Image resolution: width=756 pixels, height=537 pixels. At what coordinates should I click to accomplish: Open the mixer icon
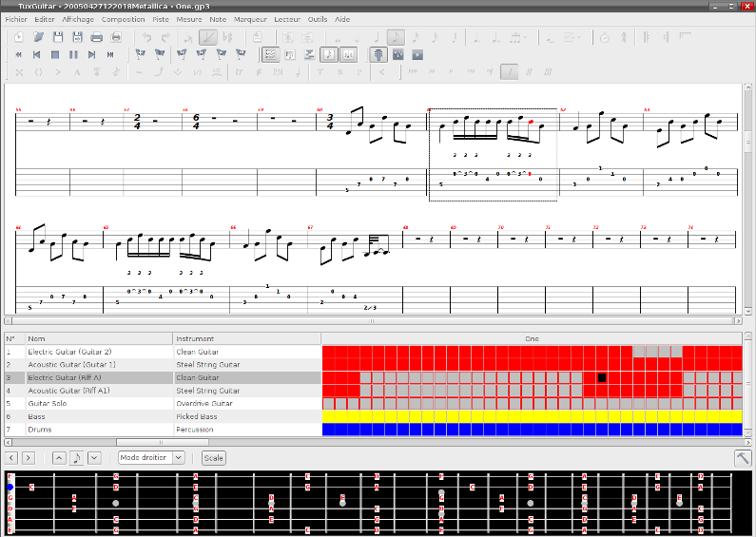[x=398, y=55]
